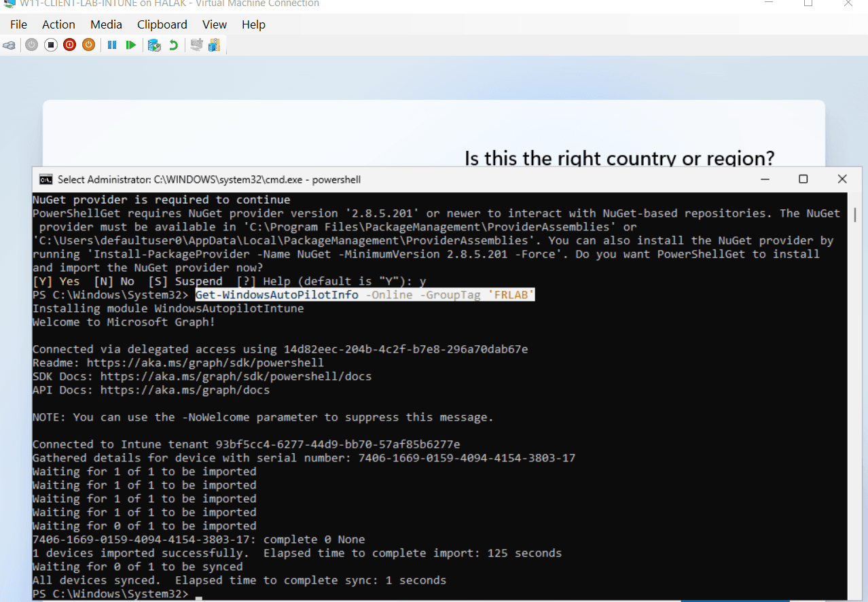Shut down the VM with the red power icon
868x602 pixels.
point(69,45)
